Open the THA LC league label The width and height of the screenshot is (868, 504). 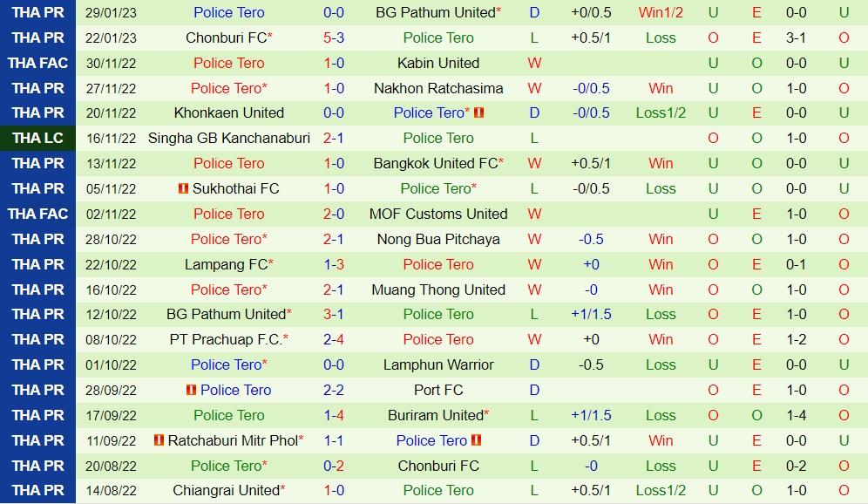[x=38, y=138]
